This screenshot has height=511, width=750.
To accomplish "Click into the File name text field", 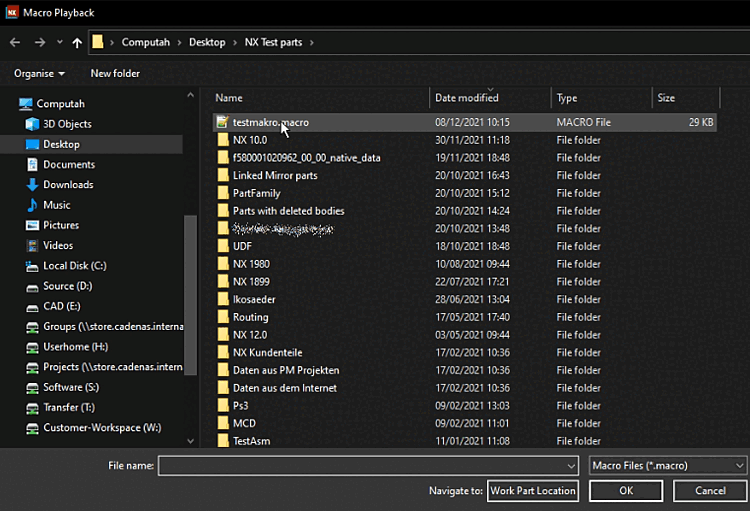I will coord(360,466).
